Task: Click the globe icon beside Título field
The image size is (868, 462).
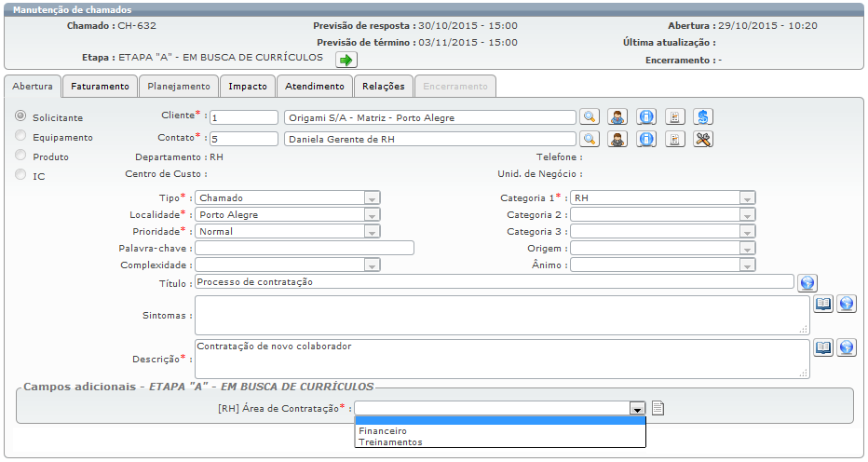Action: [807, 282]
